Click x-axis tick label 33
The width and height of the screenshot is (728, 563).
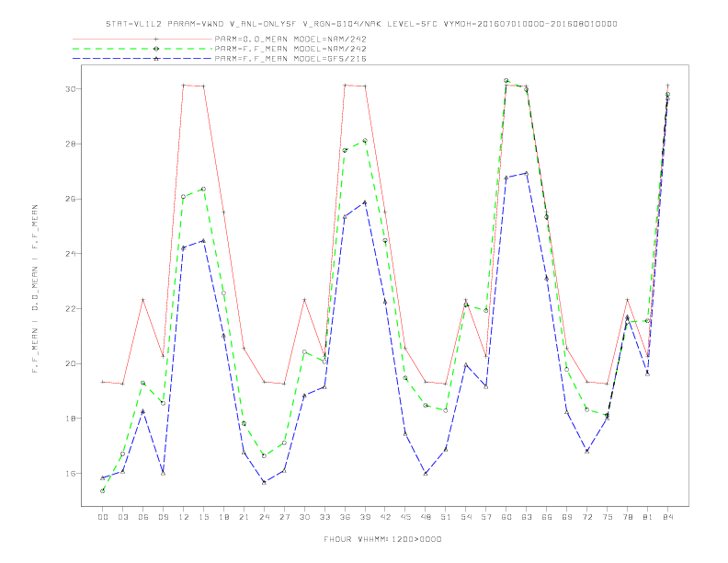324,517
